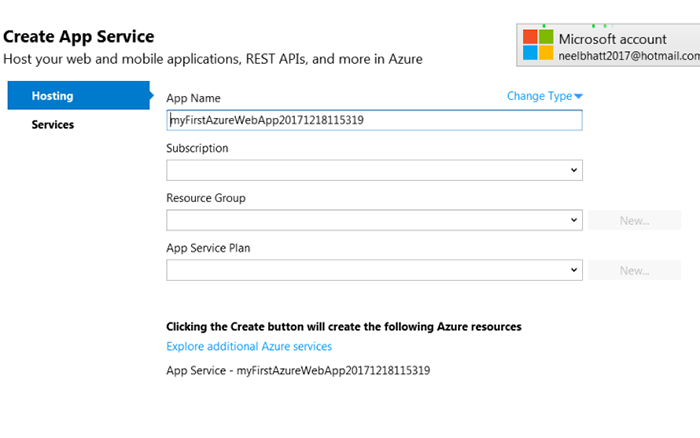Click the App Service resource summary line
The height and width of the screenshot is (438, 700).
pyautogui.click(x=298, y=371)
